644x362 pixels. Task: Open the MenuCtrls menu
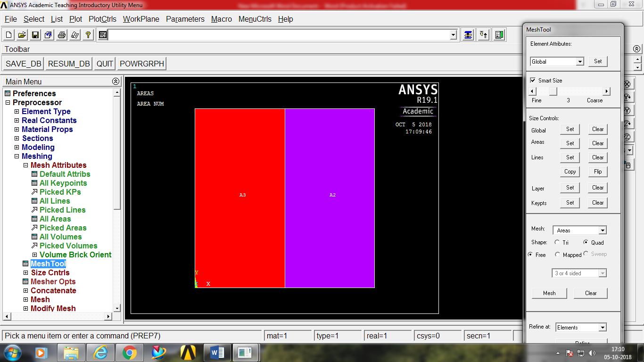[255, 19]
